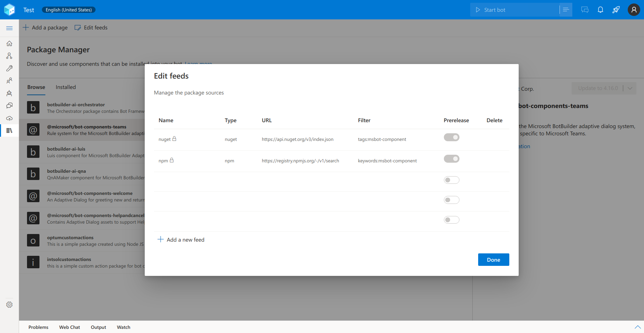This screenshot has width=644, height=333.
Task: Open the publish cloud icon in sidebar
Action: tap(9, 118)
